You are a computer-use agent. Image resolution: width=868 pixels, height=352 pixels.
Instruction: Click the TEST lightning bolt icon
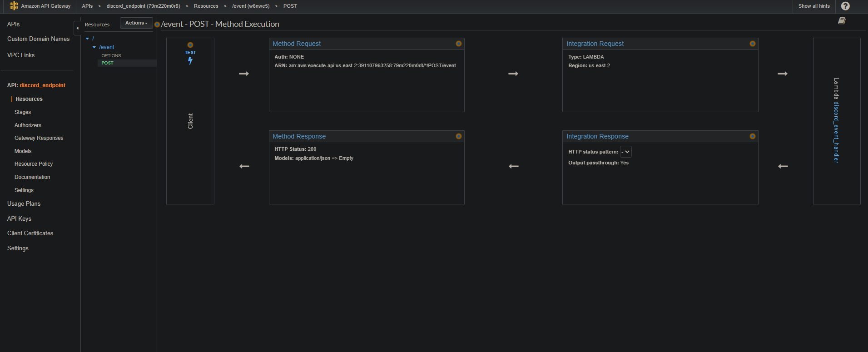tap(190, 61)
